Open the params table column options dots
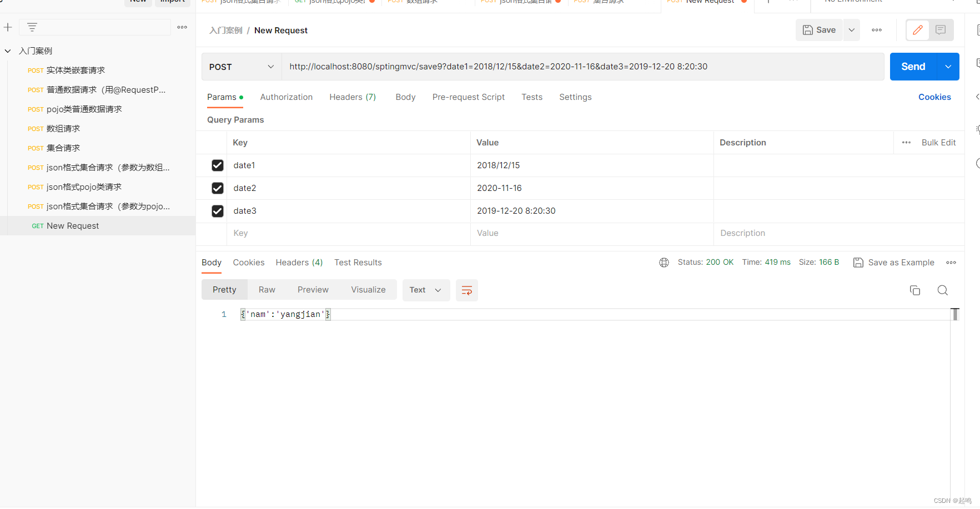The image size is (980, 509). pyautogui.click(x=906, y=143)
